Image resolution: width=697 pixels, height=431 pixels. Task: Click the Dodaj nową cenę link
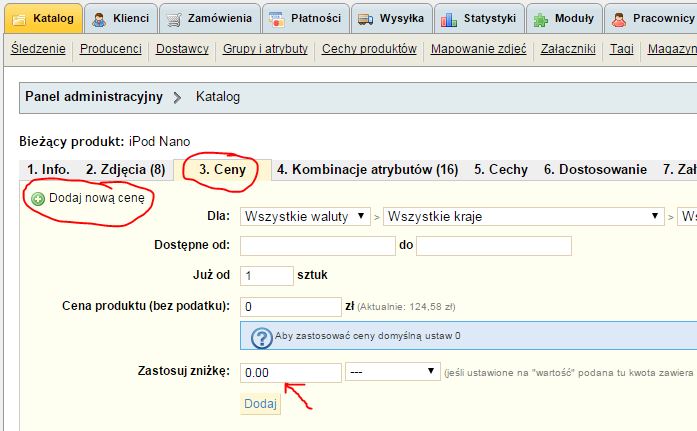point(97,198)
